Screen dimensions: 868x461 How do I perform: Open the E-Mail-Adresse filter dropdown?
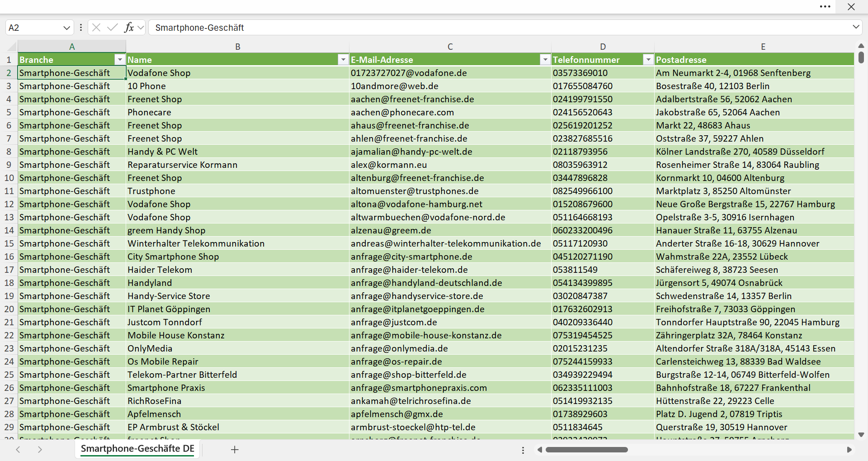pos(545,59)
